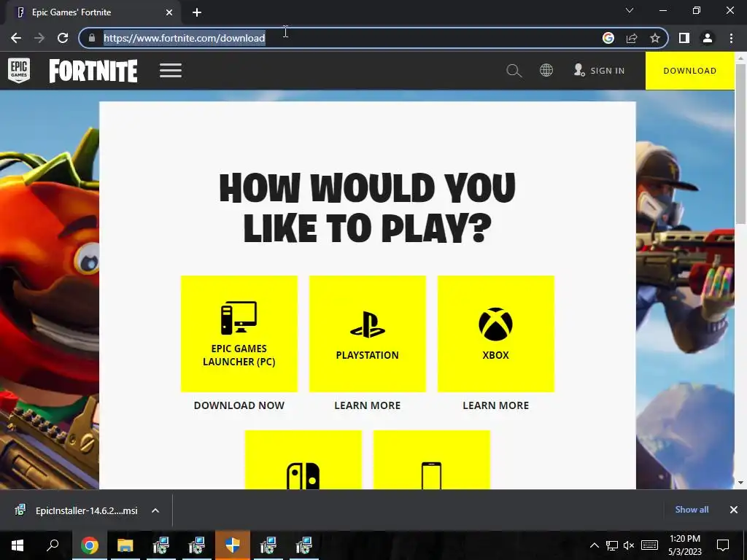View site information lock icon
Screen dimensions: 747x560
coord(92,38)
